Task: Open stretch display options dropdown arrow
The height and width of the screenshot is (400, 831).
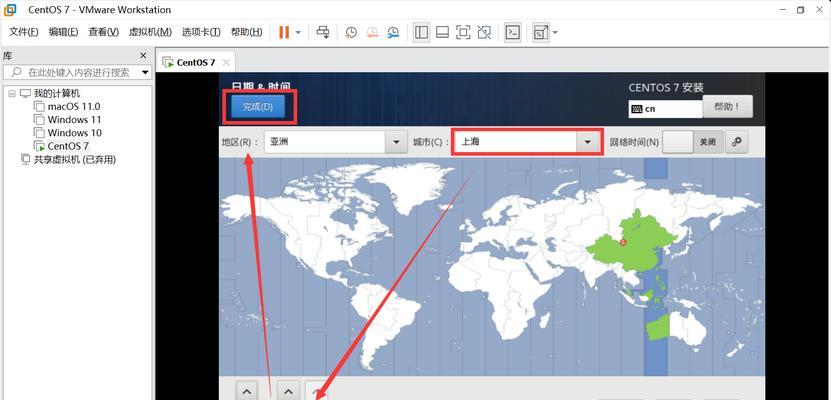Action: point(555,32)
